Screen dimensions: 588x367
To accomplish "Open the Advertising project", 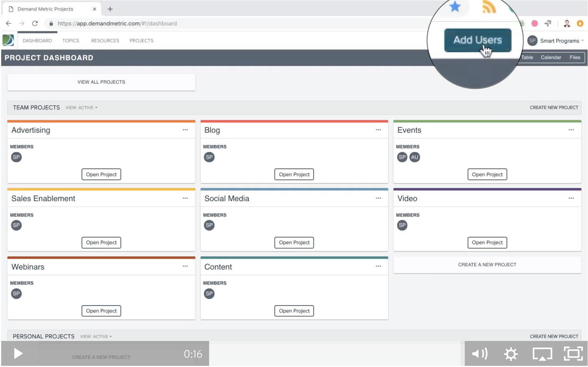I will click(101, 175).
